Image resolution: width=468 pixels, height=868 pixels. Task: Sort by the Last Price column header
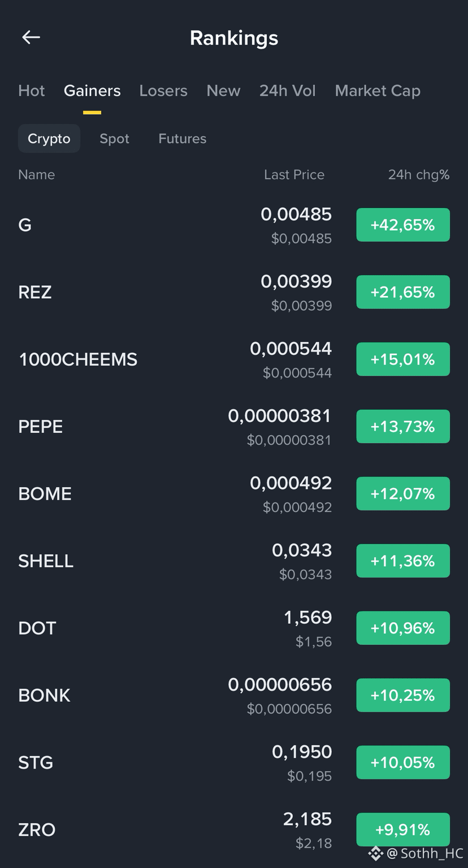[294, 175]
